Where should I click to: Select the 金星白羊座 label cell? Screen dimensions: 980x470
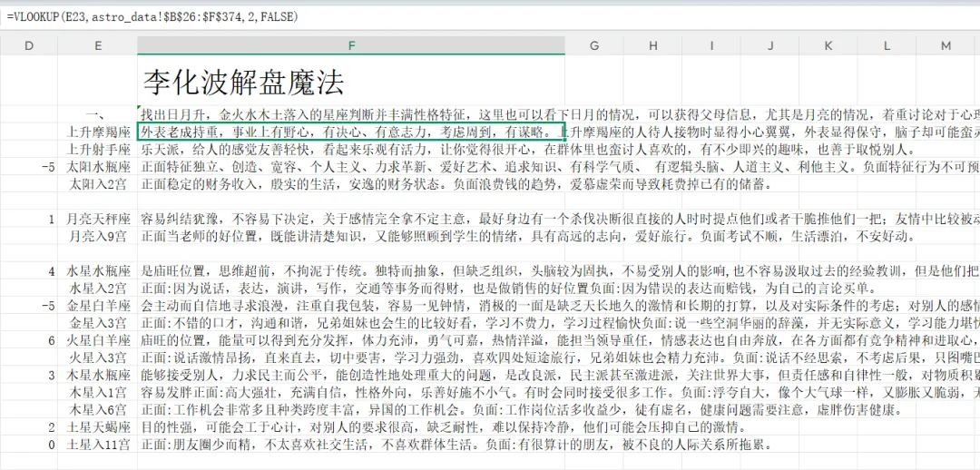[x=98, y=306]
